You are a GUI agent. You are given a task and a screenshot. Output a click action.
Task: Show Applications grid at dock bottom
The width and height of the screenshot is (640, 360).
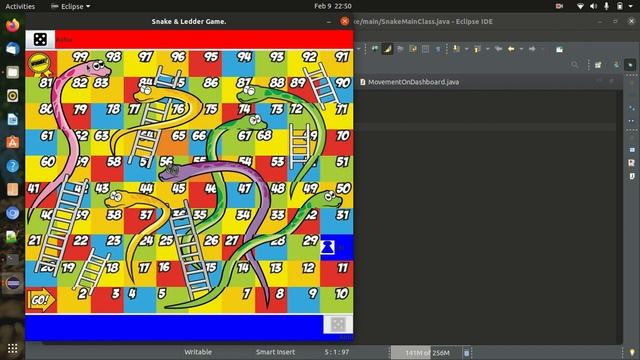(13, 348)
